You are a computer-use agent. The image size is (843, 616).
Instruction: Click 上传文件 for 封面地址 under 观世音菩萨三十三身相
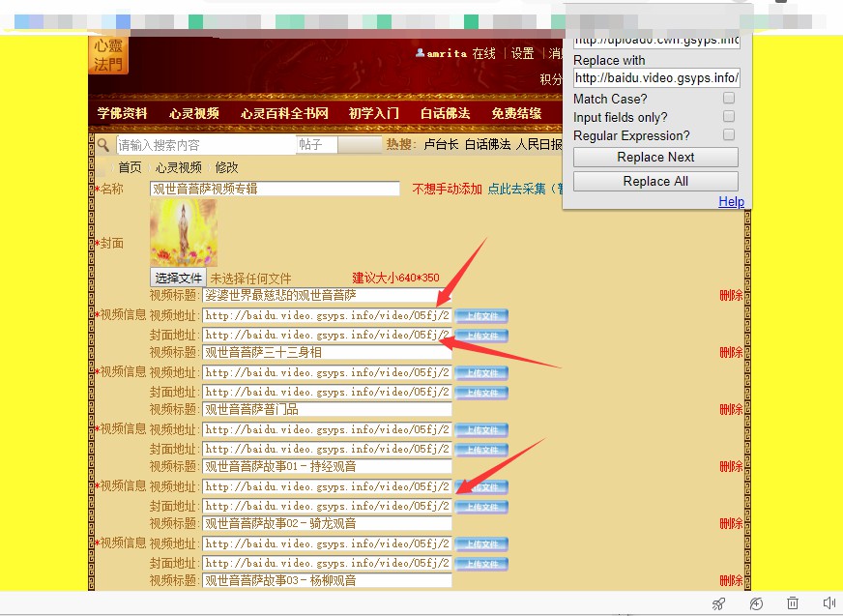(x=481, y=393)
